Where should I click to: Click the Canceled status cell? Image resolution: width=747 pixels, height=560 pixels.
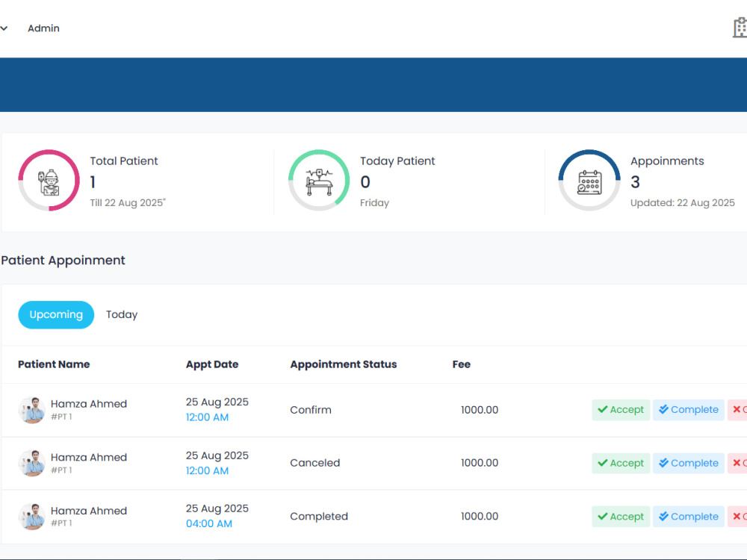tap(315, 463)
